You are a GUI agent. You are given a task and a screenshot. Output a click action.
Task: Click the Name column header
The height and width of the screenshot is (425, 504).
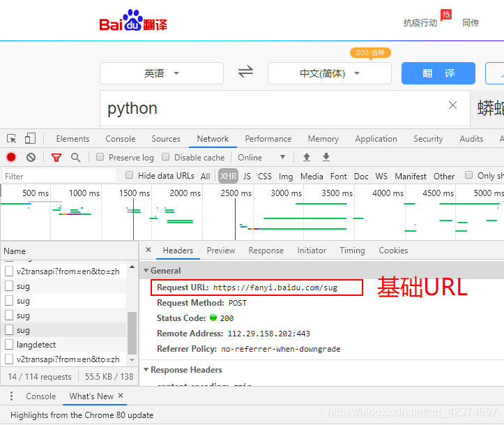[x=70, y=251]
